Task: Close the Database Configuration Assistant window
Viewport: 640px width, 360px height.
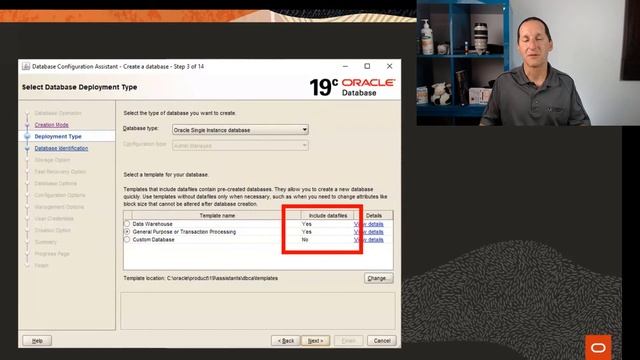Action: pyautogui.click(x=389, y=66)
